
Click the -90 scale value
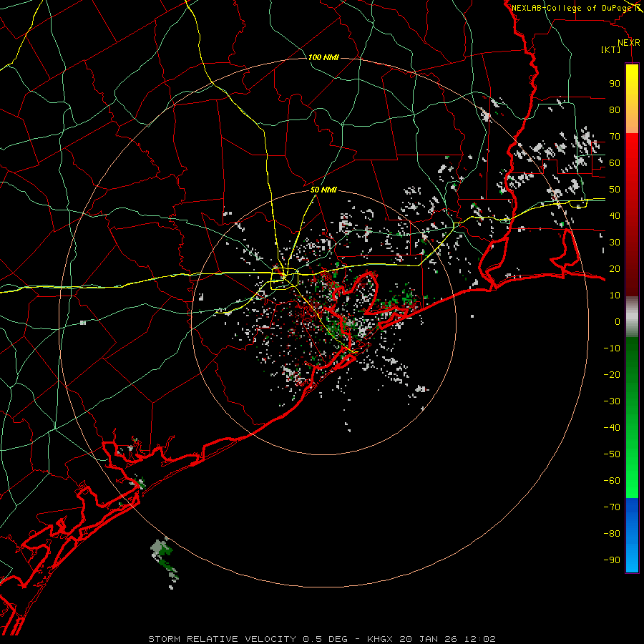pyautogui.click(x=612, y=560)
